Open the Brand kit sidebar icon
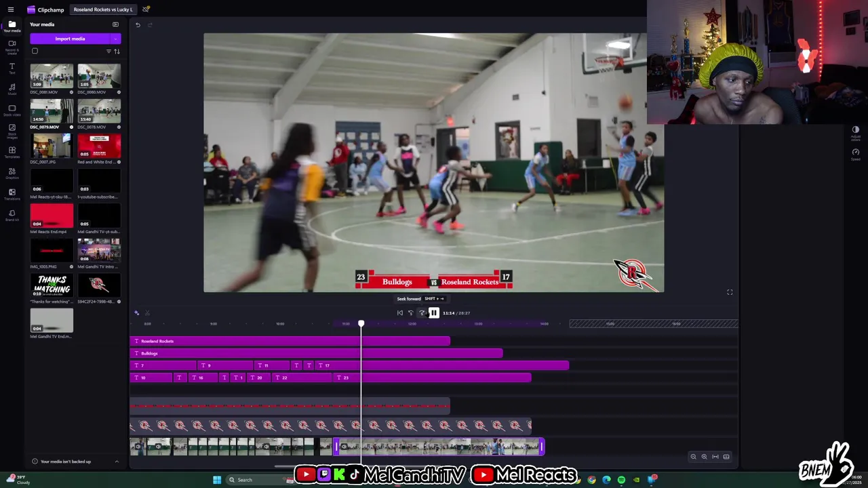Screen dimensions: 868x488 click(x=12, y=216)
